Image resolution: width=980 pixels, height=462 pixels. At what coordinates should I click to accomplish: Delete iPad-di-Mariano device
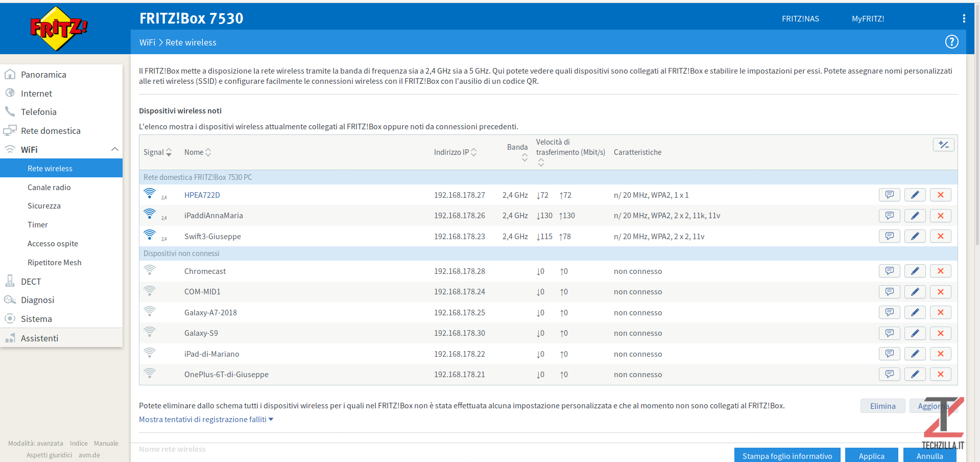(x=940, y=354)
